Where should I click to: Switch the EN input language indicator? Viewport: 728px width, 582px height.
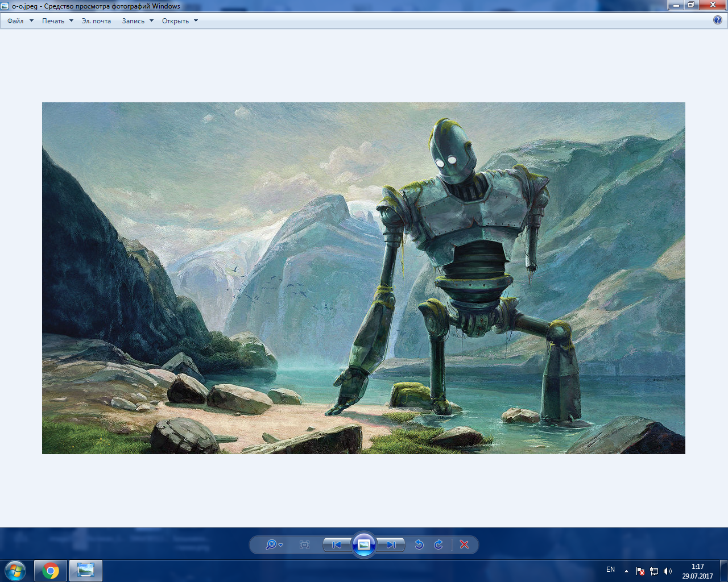click(x=610, y=569)
